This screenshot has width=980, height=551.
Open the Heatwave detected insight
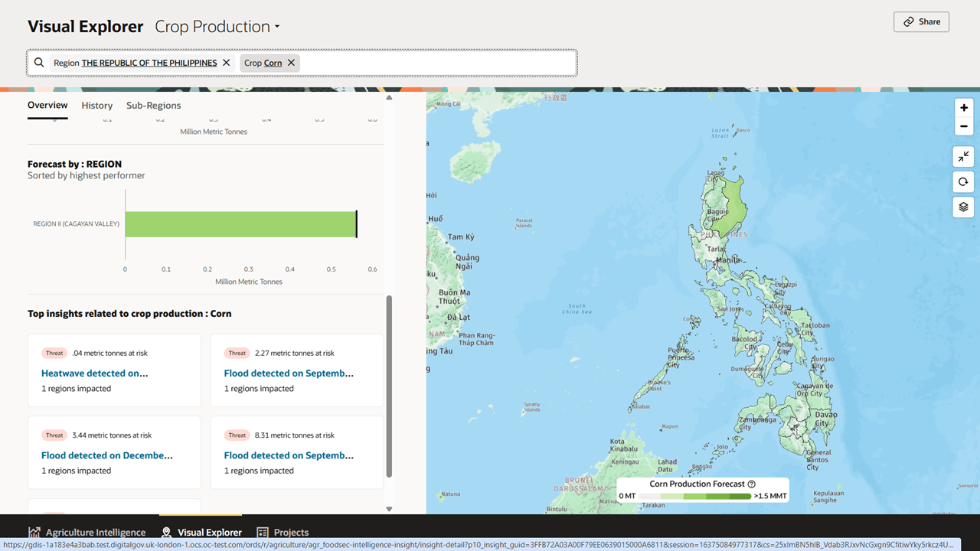pyautogui.click(x=94, y=373)
